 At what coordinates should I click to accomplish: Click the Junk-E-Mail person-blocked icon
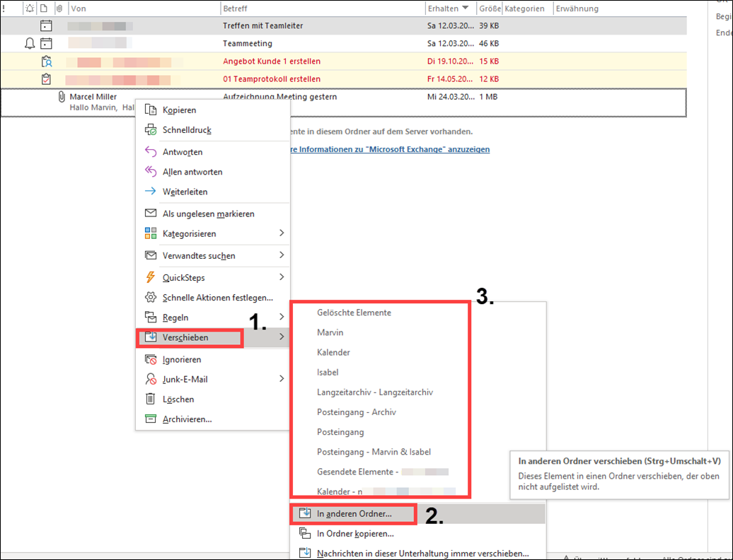(x=151, y=379)
